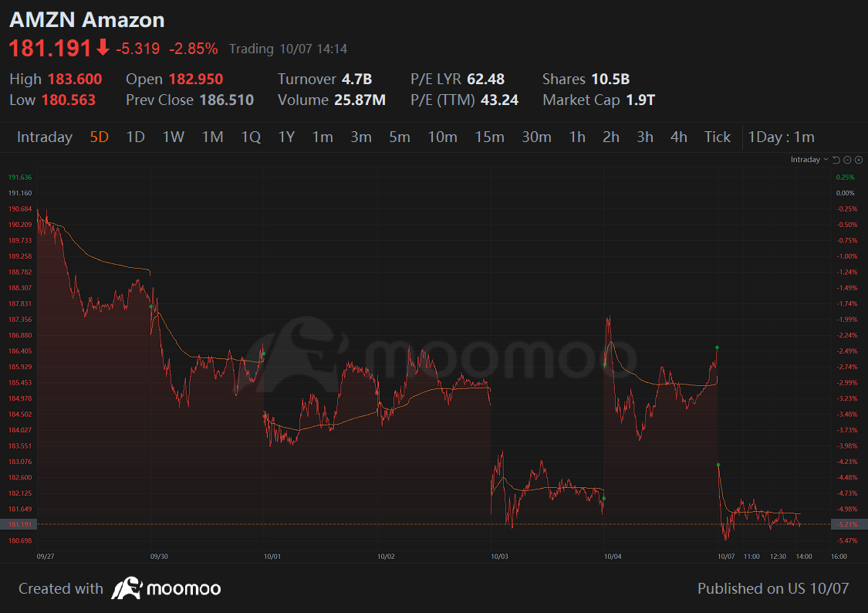This screenshot has height=613, width=868.
Task: Click the 10/03 date axis label
Action: pos(499,557)
